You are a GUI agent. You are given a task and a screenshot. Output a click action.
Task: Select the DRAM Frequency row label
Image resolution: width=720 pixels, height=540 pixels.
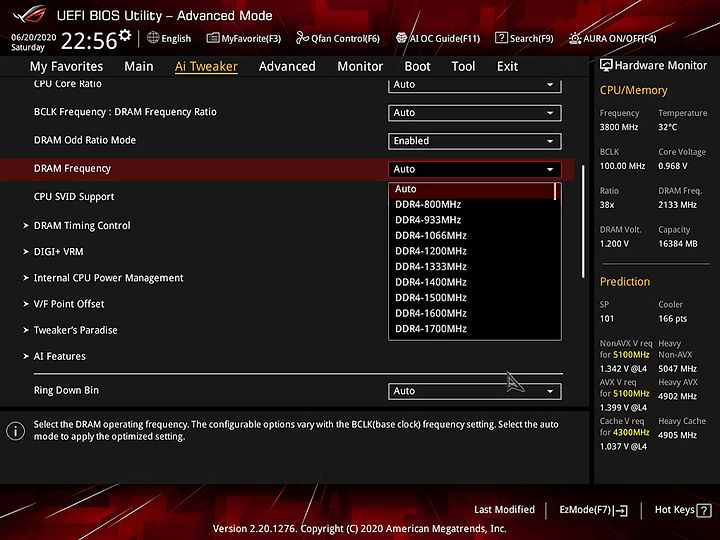(73, 169)
